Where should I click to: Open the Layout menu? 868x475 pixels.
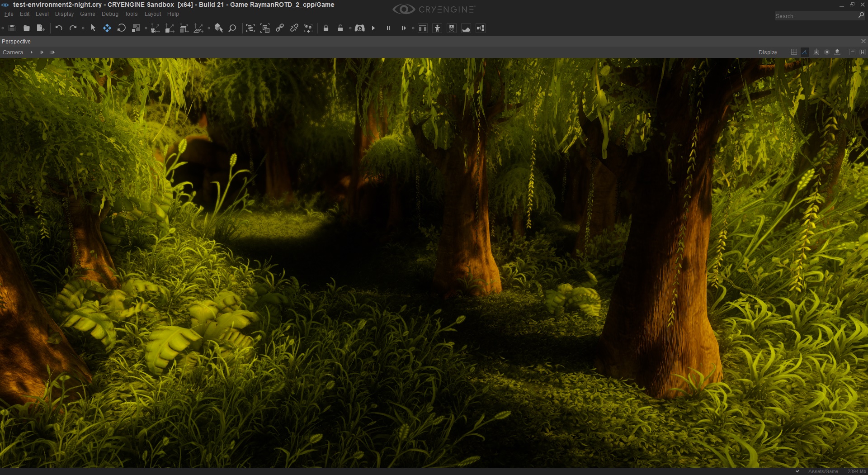(153, 14)
